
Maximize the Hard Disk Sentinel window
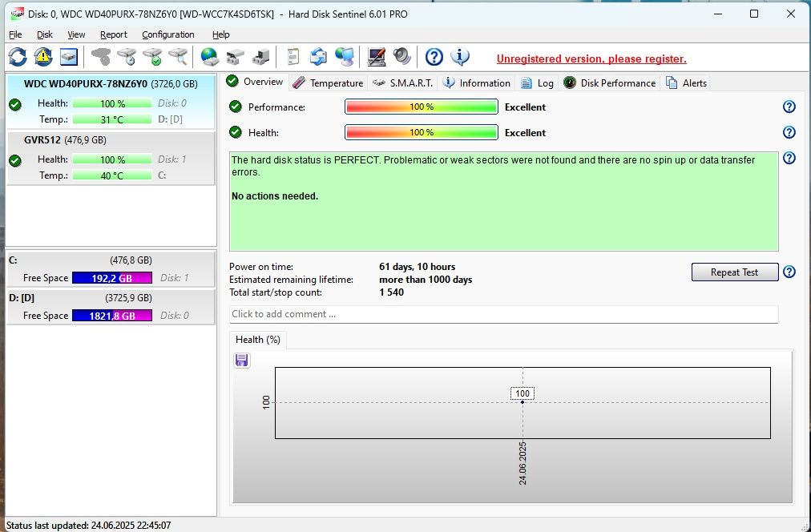[754, 14]
